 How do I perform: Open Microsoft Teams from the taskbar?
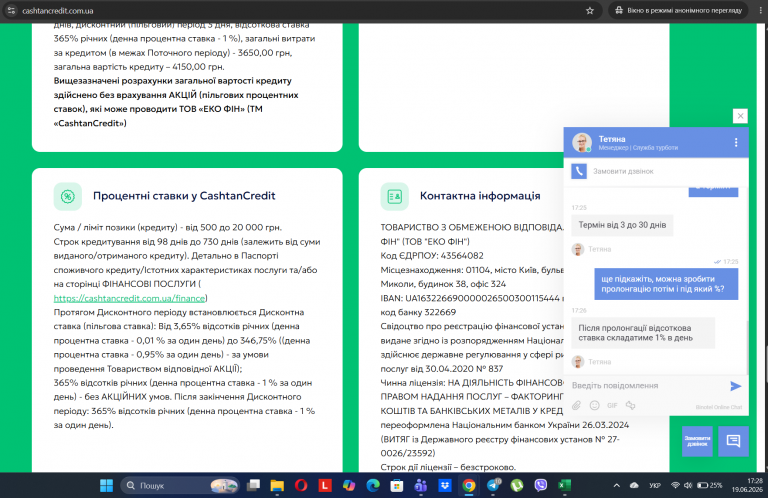point(421,485)
